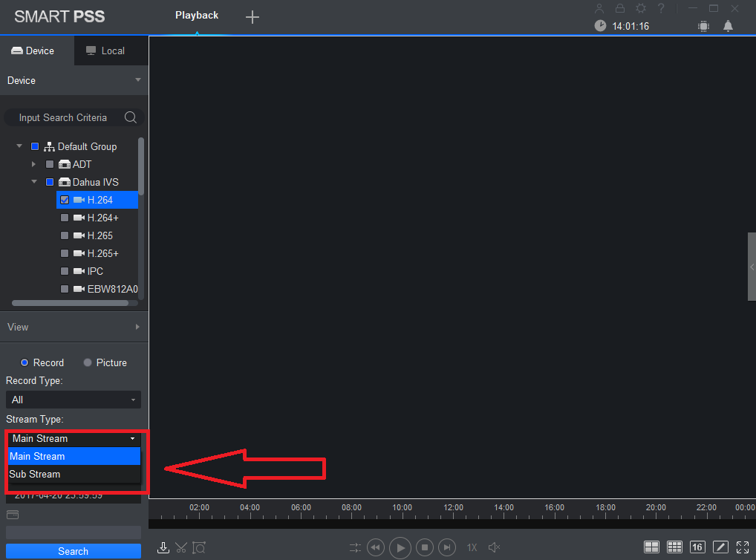Switch to the 16-window layout
Screen dimensions: 756x560
[x=697, y=547]
